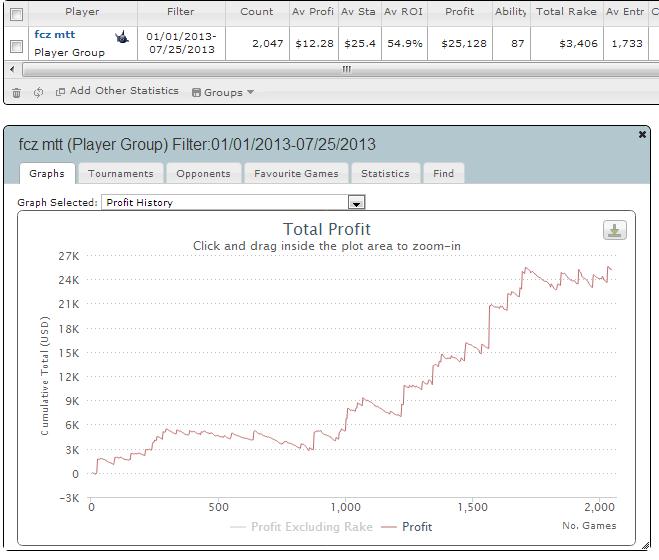This screenshot has height=560, width=659.
Task: Open the Groups dropdown menu
Action: pyautogui.click(x=223, y=92)
